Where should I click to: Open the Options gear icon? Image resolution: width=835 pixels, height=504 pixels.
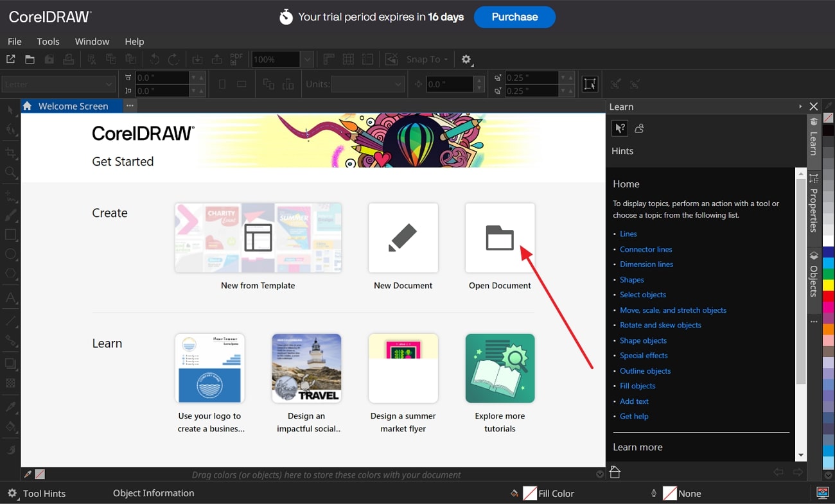pos(466,59)
